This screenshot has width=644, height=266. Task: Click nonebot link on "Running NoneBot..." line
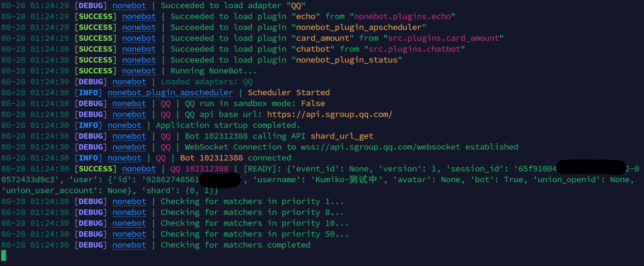(x=139, y=71)
